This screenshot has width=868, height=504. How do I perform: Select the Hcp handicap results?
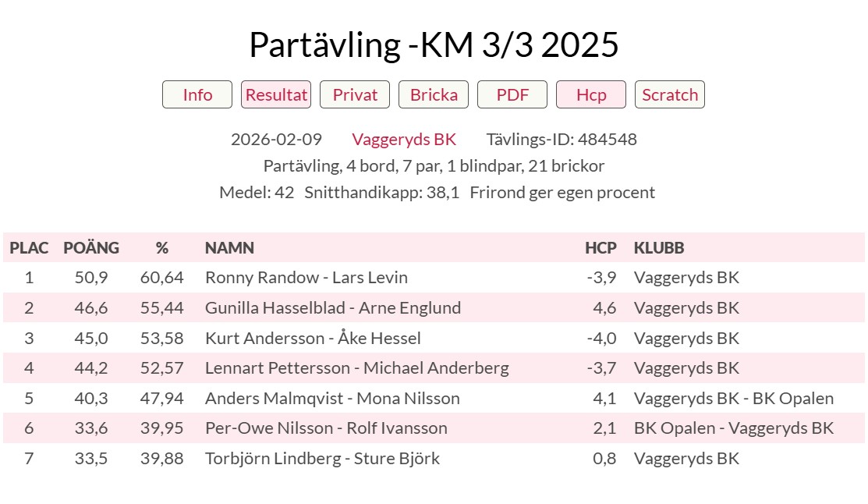click(591, 94)
